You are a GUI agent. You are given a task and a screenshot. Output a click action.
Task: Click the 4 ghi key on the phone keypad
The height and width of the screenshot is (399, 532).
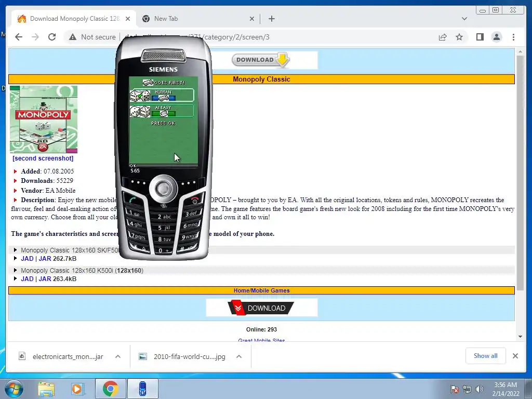(x=136, y=224)
